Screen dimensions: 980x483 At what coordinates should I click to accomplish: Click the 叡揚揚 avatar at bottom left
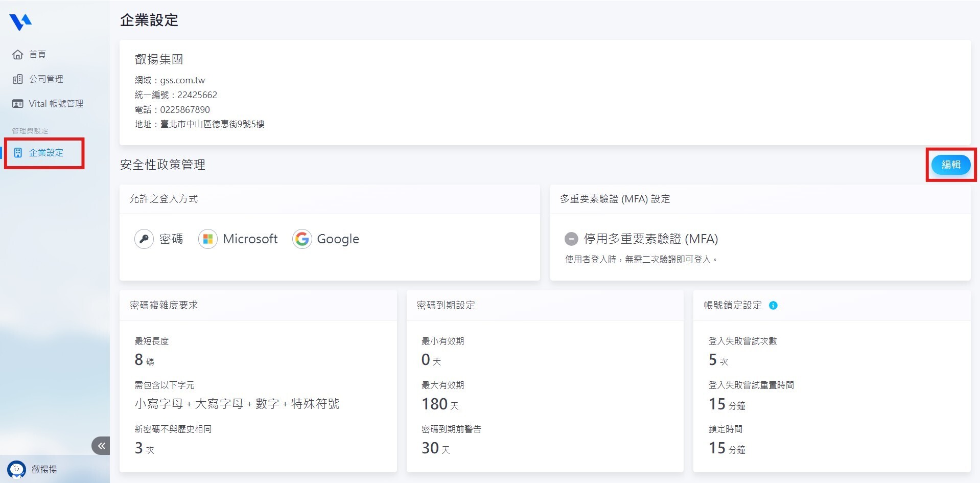17,469
